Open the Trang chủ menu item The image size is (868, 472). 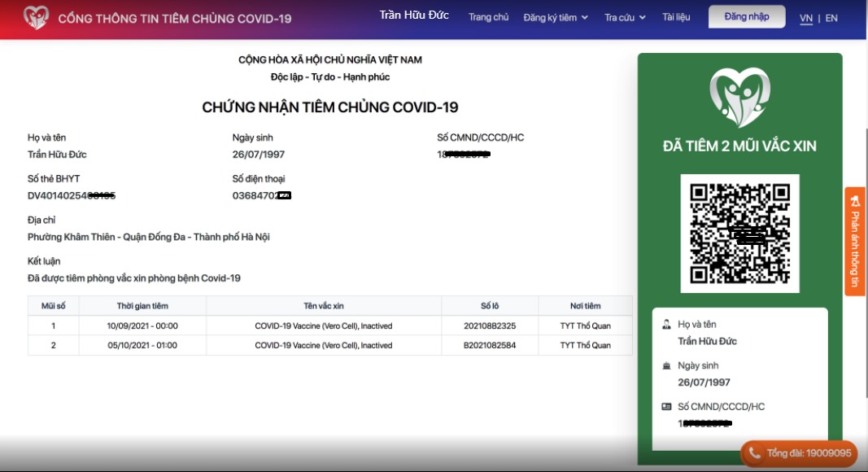(489, 17)
